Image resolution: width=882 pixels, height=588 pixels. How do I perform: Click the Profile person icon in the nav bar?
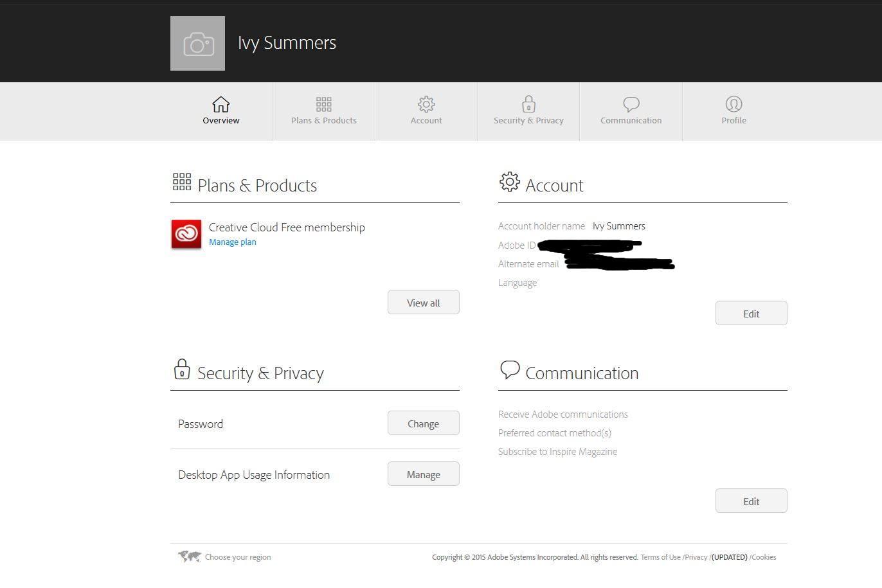coord(733,104)
